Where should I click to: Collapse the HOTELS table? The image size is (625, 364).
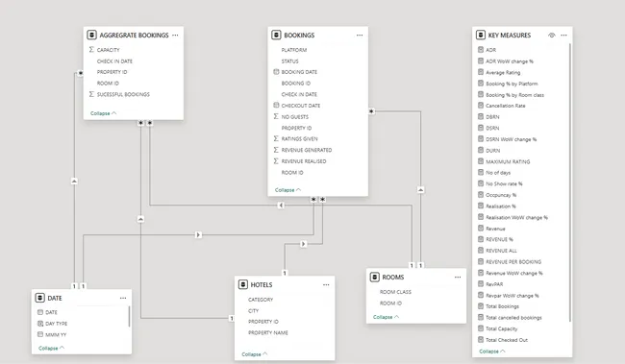coord(254,354)
